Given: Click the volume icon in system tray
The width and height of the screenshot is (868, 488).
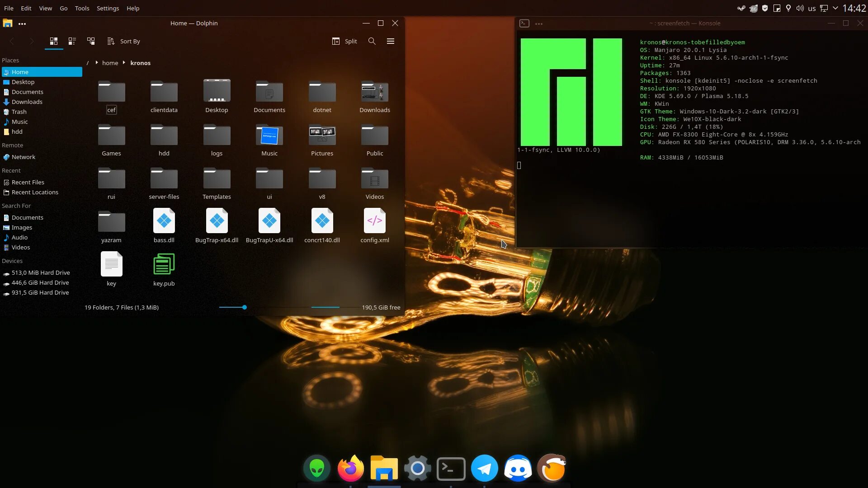Looking at the screenshot, I should point(800,8).
